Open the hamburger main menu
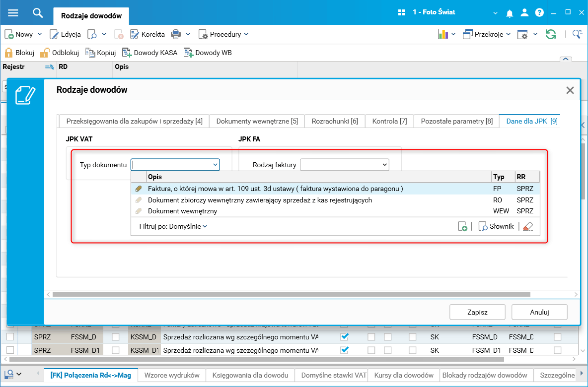Image resolution: width=588 pixels, height=387 pixels. pos(13,13)
